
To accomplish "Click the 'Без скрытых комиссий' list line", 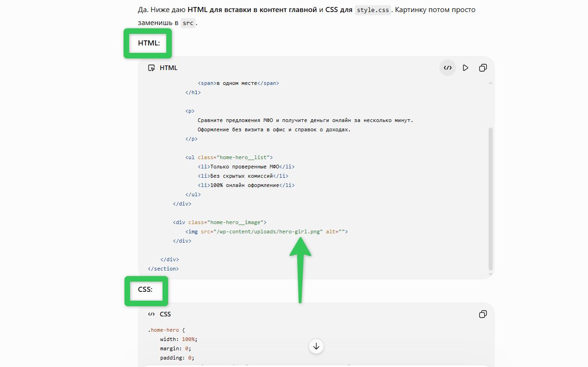I will pos(243,176).
